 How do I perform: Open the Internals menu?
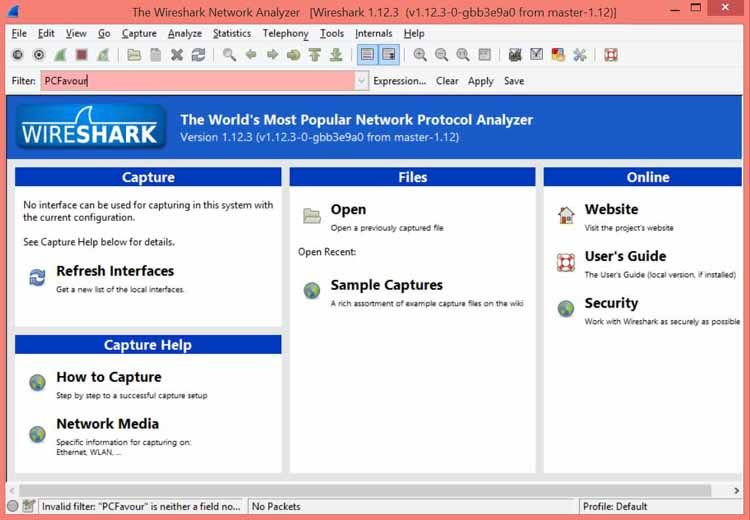(x=374, y=33)
